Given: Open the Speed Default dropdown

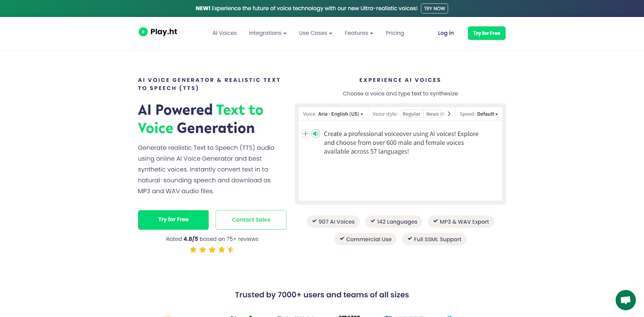Looking at the screenshot, I should pos(479,114).
